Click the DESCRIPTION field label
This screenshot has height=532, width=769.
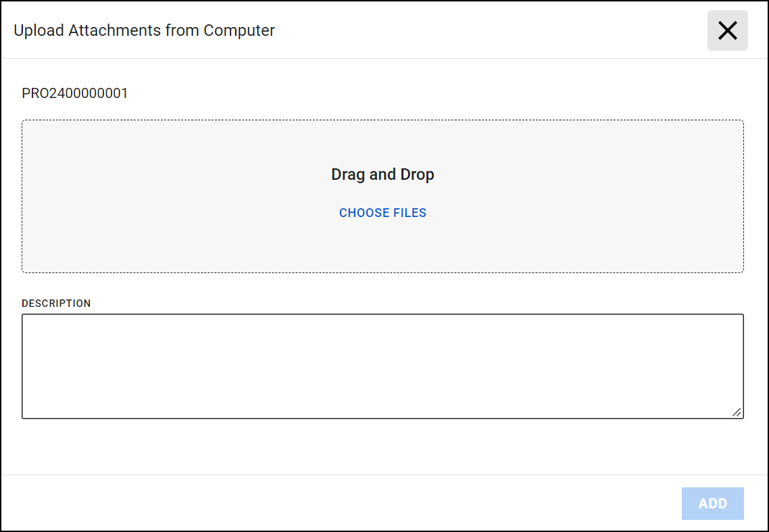click(56, 303)
